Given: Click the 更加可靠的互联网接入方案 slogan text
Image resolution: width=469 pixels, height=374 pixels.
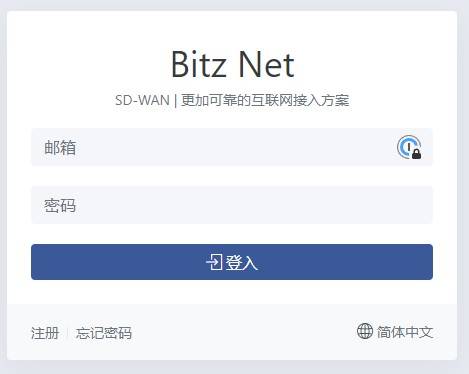Looking at the screenshot, I should pos(265,100).
